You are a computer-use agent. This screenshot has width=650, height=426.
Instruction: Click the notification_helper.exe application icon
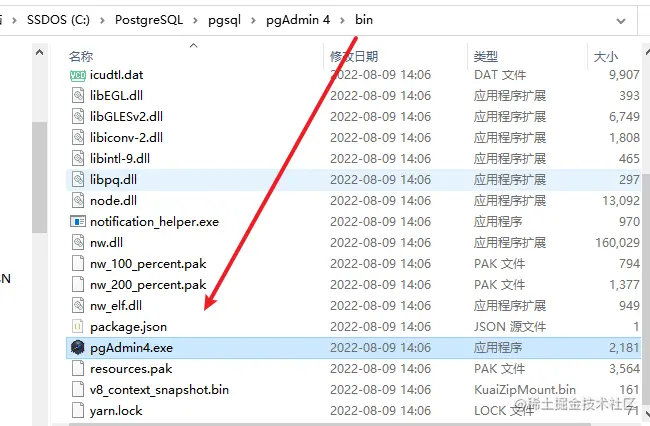coord(78,222)
